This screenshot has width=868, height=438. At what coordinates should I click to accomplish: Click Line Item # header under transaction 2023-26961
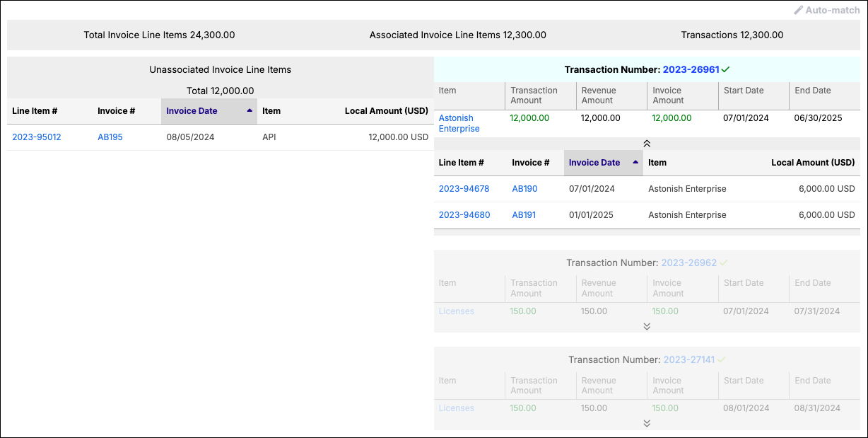point(462,163)
